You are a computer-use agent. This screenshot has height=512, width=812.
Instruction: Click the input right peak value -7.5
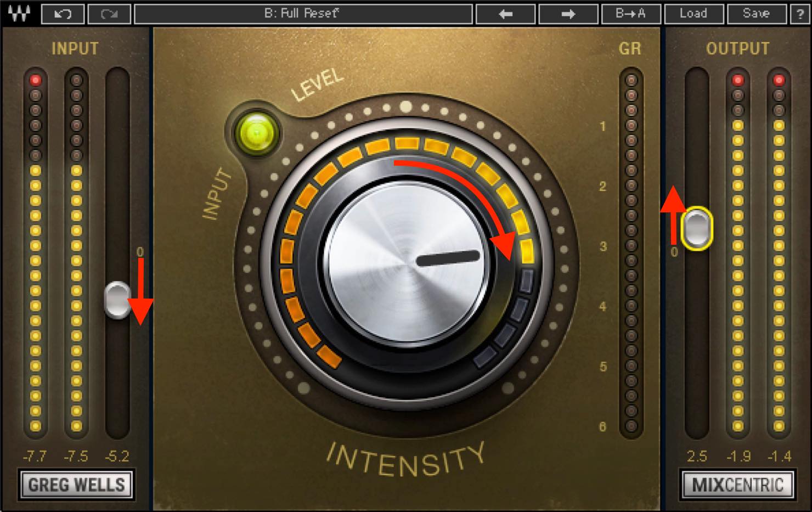click(x=76, y=456)
